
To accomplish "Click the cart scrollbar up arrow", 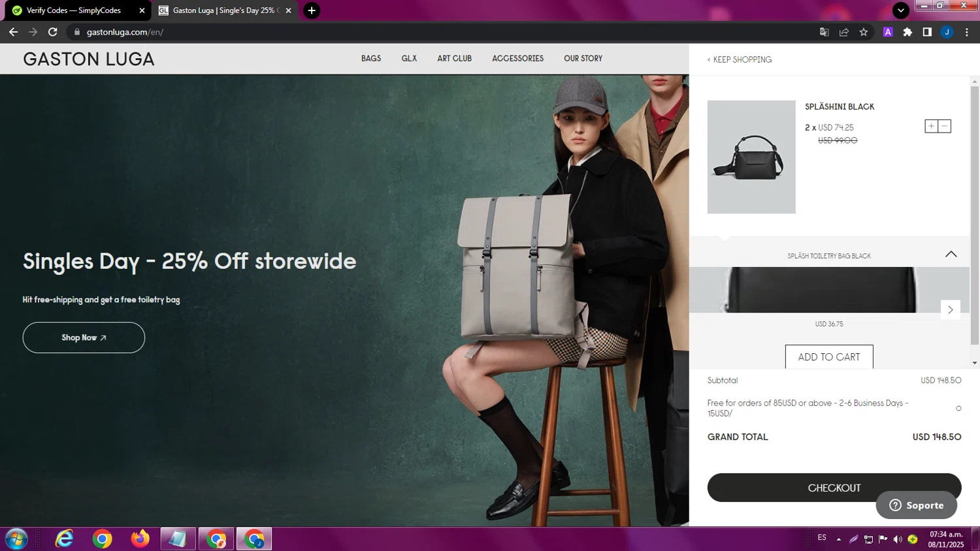I will tap(975, 82).
